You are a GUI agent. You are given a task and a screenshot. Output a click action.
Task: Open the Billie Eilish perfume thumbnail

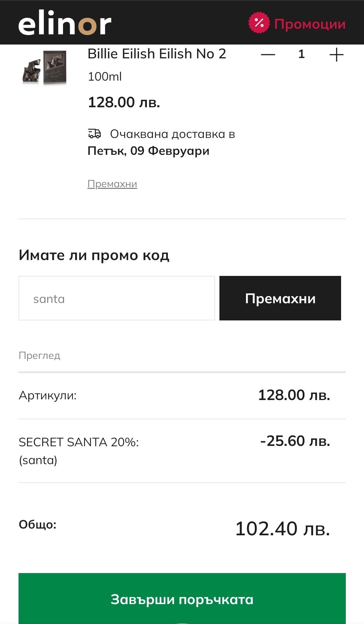(44, 67)
